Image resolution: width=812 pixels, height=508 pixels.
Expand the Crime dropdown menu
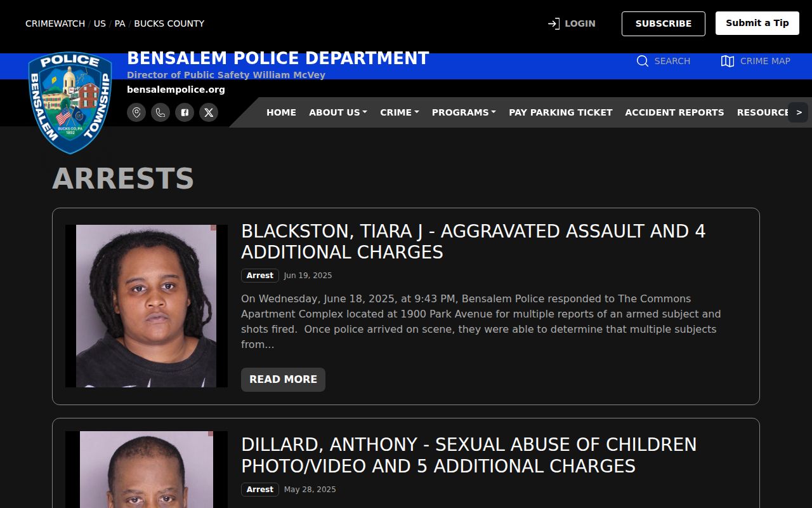pyautogui.click(x=400, y=112)
